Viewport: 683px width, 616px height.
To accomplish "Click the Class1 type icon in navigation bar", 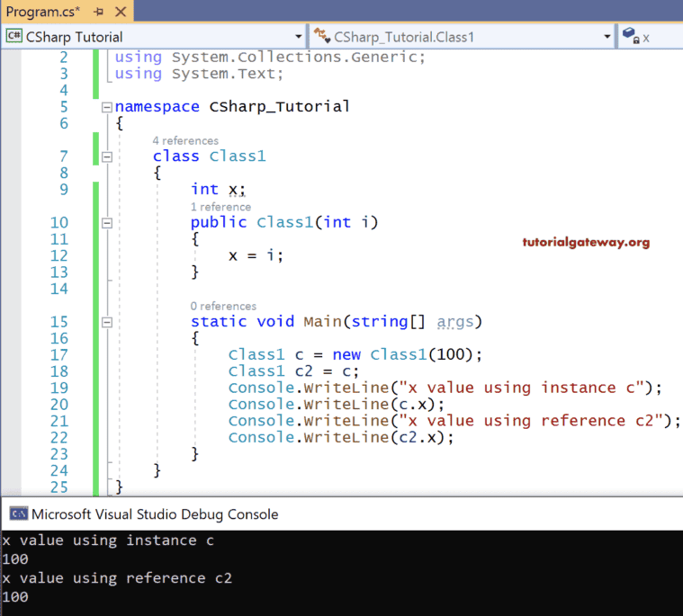I will point(321,37).
